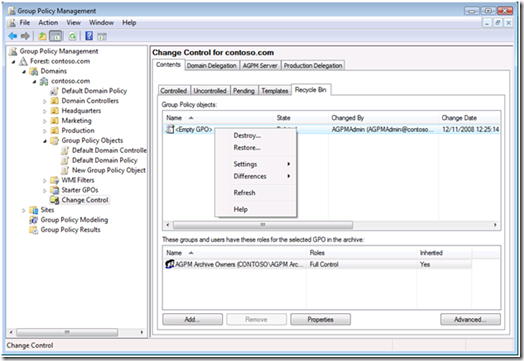Toggle the Show/Hide console tree icon
524x361 pixels.
[x=55, y=36]
